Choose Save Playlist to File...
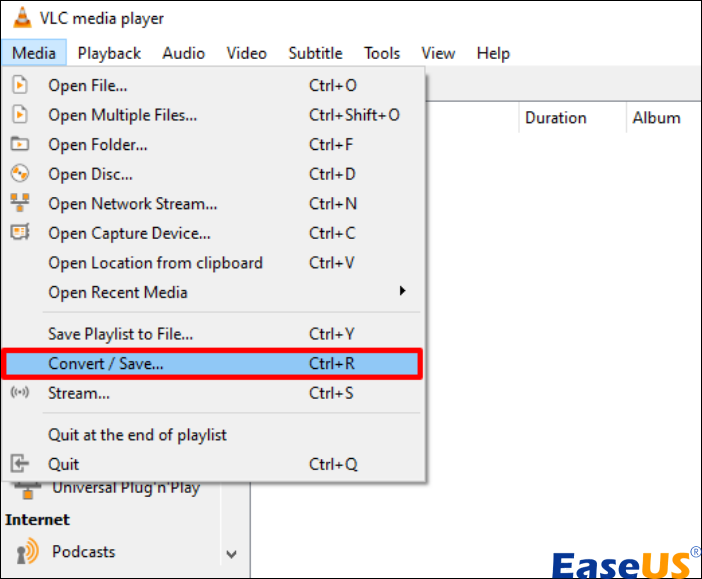 point(213,334)
